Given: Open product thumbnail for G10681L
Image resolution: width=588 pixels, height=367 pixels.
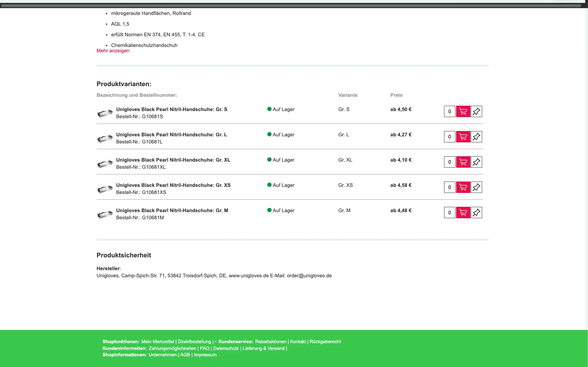Looking at the screenshot, I should pyautogui.click(x=105, y=139).
